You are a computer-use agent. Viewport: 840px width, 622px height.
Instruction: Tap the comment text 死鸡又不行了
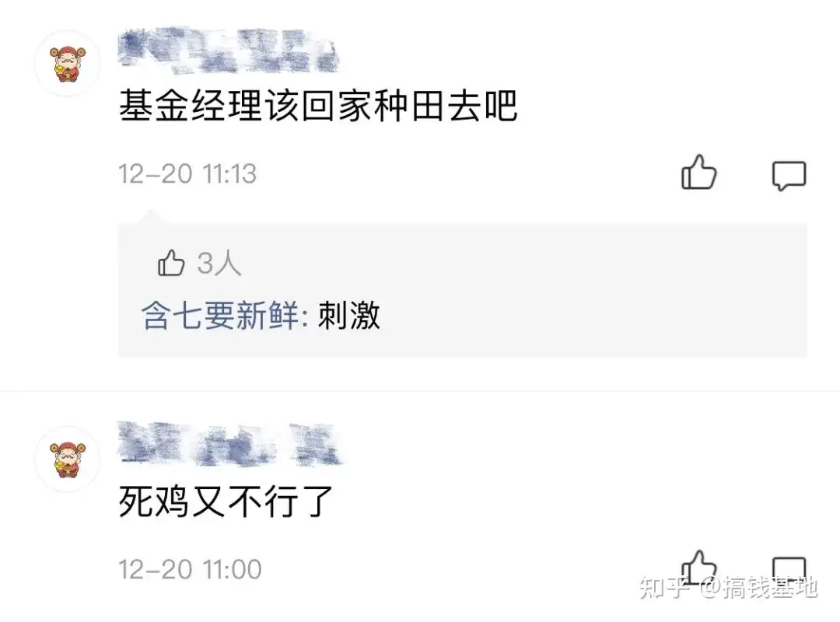(x=226, y=501)
